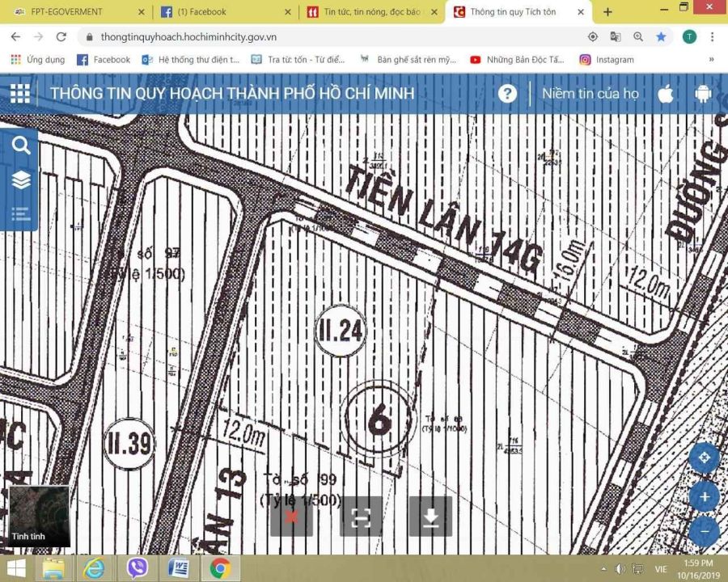Open the map layers panel
This screenshot has width=728, height=582.
[21, 180]
